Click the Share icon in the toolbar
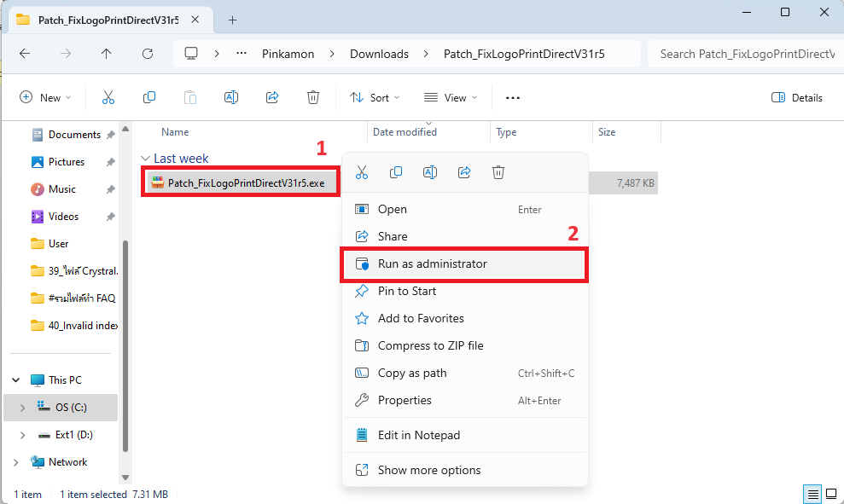844x504 pixels. coord(272,98)
